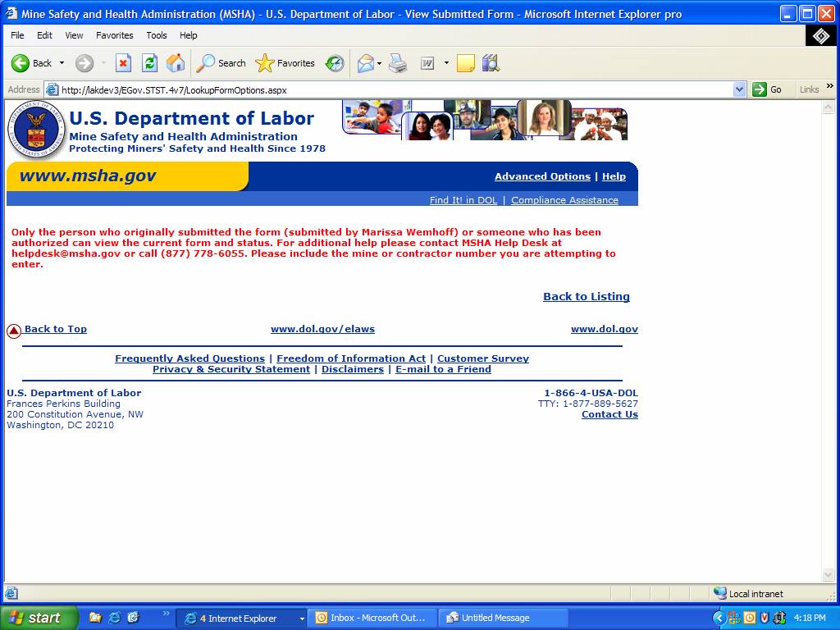Open History clock icon
The width and height of the screenshot is (840, 630).
[336, 63]
